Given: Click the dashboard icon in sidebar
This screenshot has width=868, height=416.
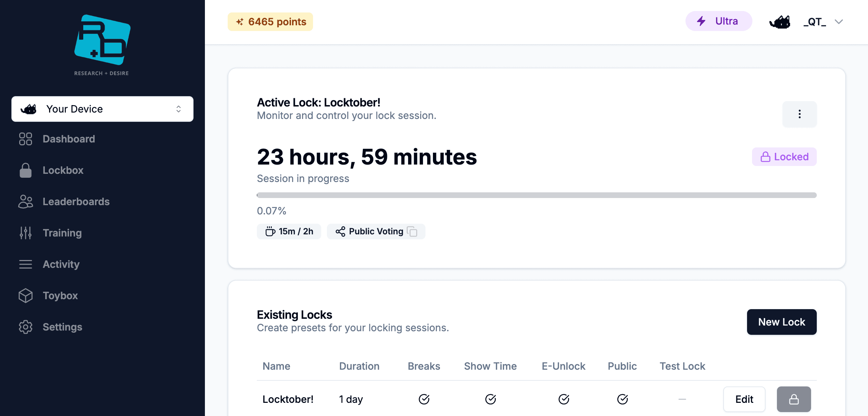Looking at the screenshot, I should click(x=25, y=139).
